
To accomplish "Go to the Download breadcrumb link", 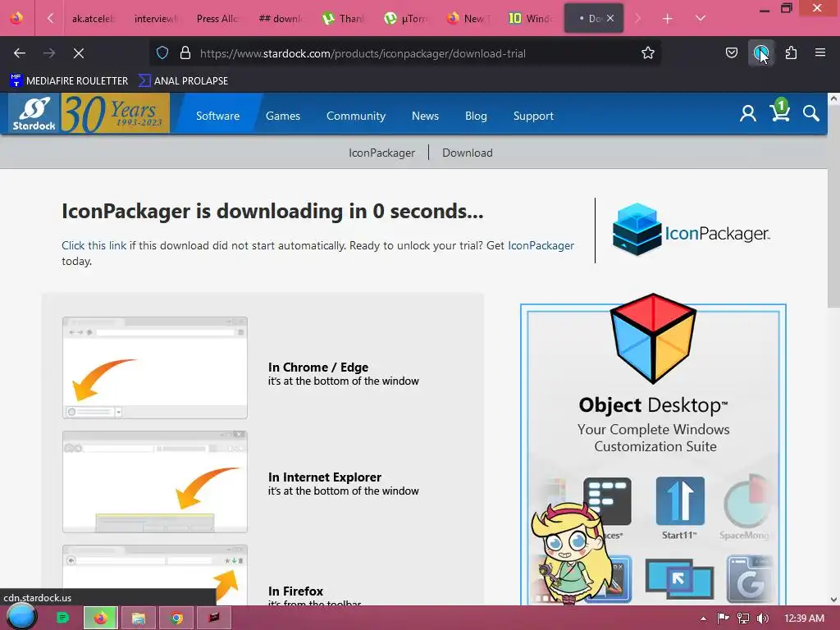I will [x=467, y=153].
